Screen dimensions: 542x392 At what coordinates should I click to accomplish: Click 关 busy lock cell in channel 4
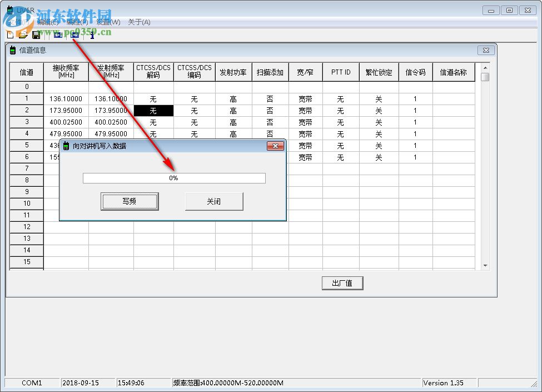tap(379, 134)
